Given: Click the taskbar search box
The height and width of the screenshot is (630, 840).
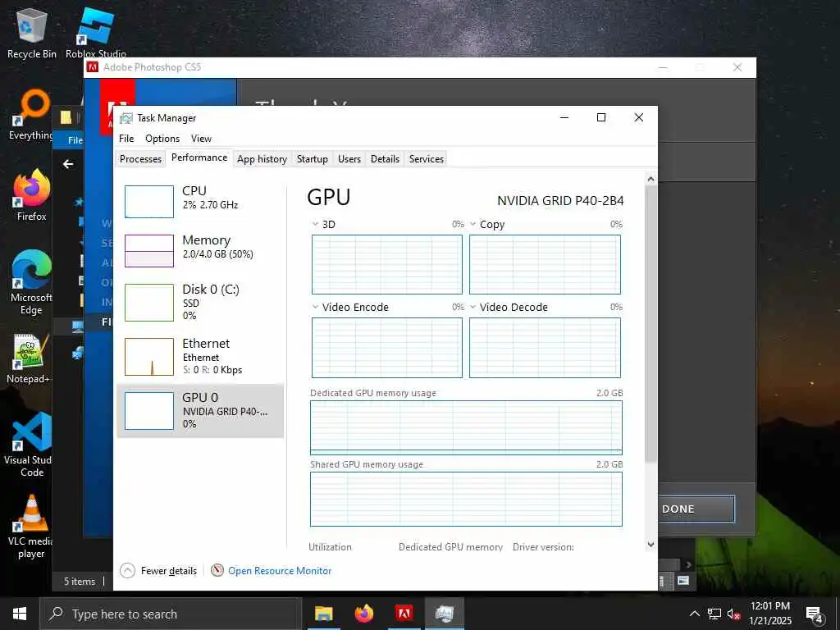Looking at the screenshot, I should (171, 614).
